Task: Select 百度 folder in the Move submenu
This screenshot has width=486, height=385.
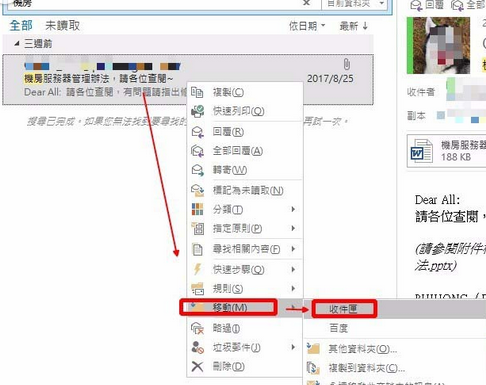Action: [395, 328]
